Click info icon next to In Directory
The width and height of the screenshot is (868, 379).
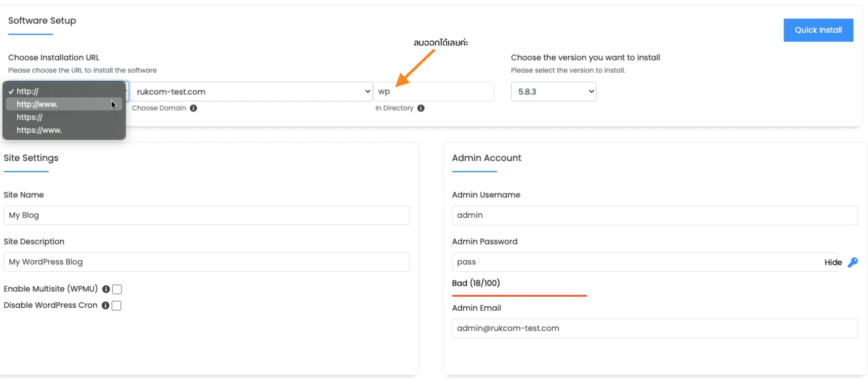click(x=421, y=108)
